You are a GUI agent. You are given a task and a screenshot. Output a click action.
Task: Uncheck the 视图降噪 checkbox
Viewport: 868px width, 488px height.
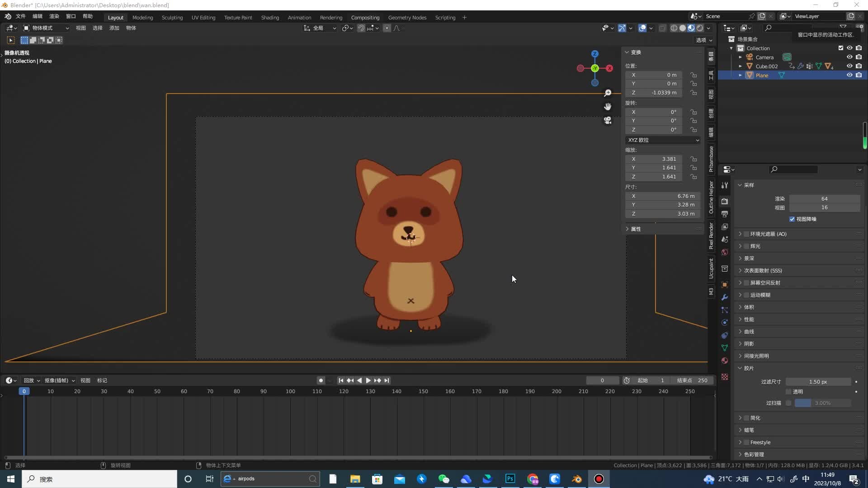click(x=792, y=219)
